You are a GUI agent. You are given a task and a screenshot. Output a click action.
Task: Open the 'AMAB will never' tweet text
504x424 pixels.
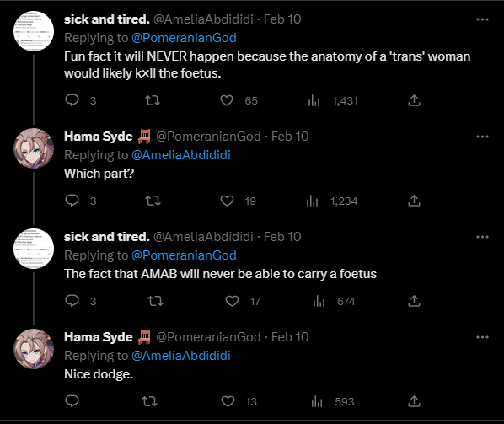click(220, 274)
